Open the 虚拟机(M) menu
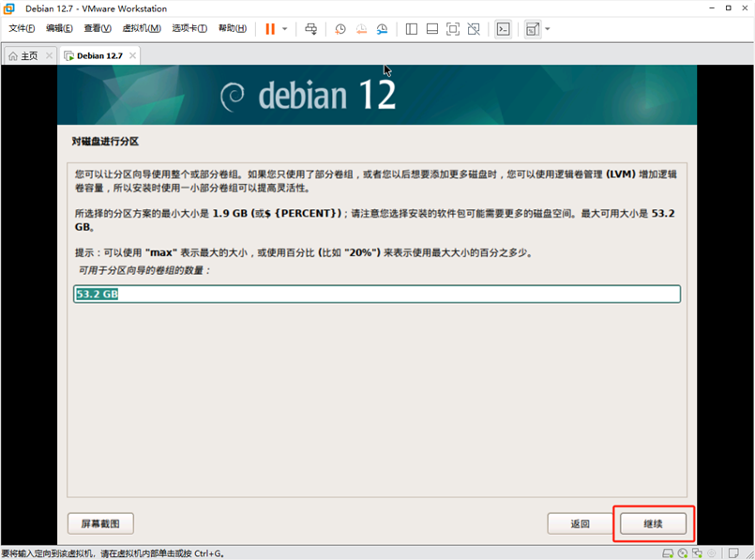The image size is (755, 560). coord(142,28)
